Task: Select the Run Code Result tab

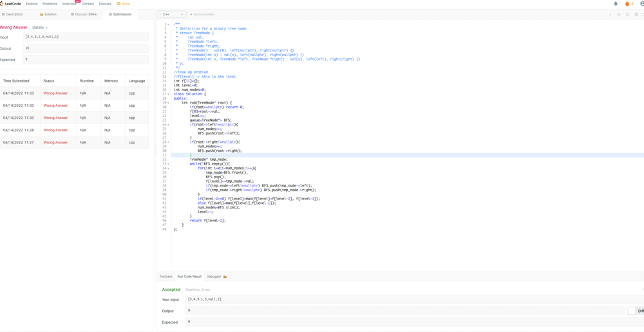Action: 189,277
